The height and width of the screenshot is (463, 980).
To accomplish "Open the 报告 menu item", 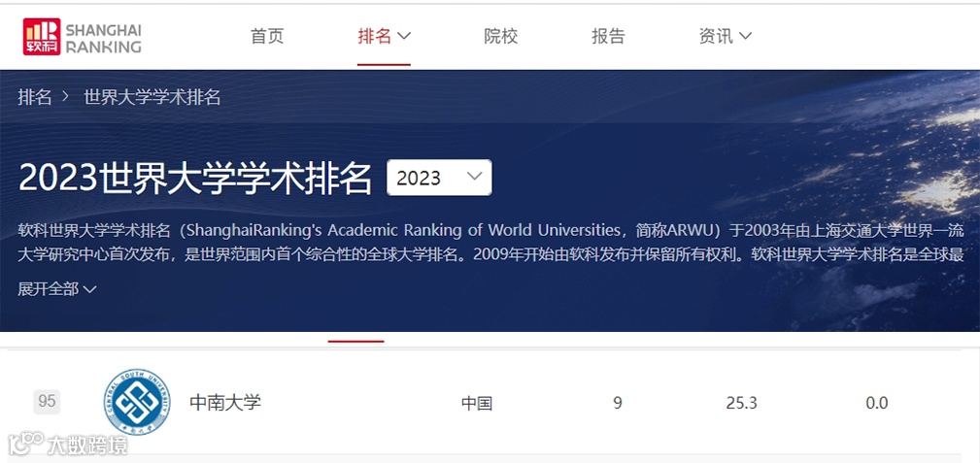I will (608, 36).
